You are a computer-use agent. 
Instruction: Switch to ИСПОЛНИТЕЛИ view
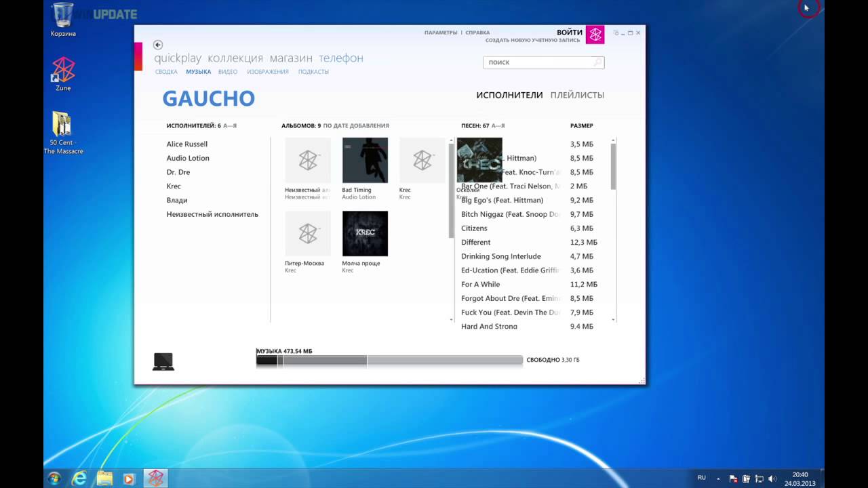click(x=509, y=96)
